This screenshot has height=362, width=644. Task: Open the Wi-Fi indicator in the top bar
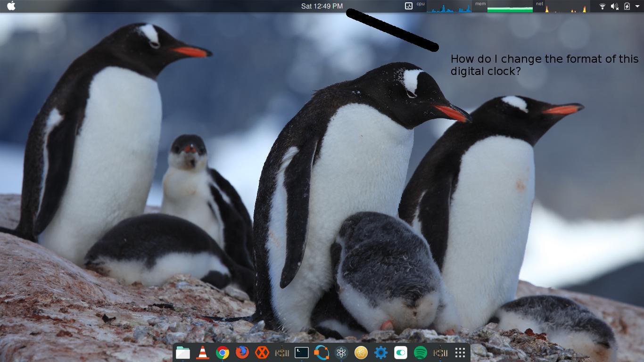[x=602, y=6]
